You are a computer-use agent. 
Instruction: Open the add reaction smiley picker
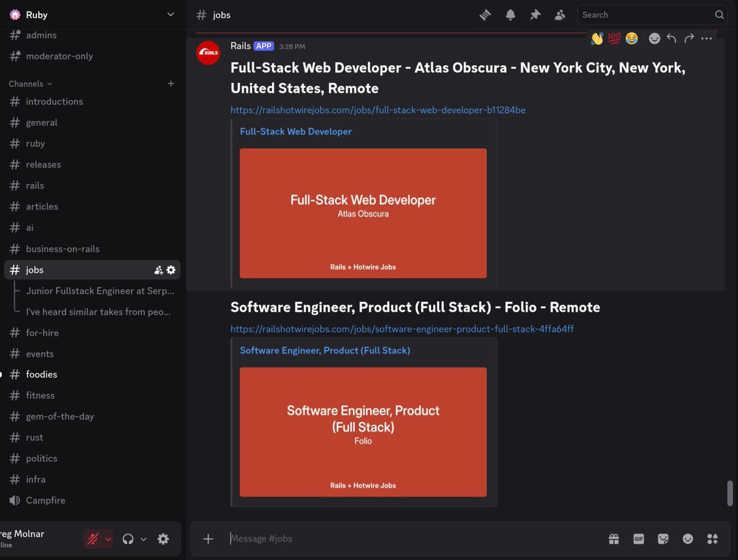pos(654,38)
